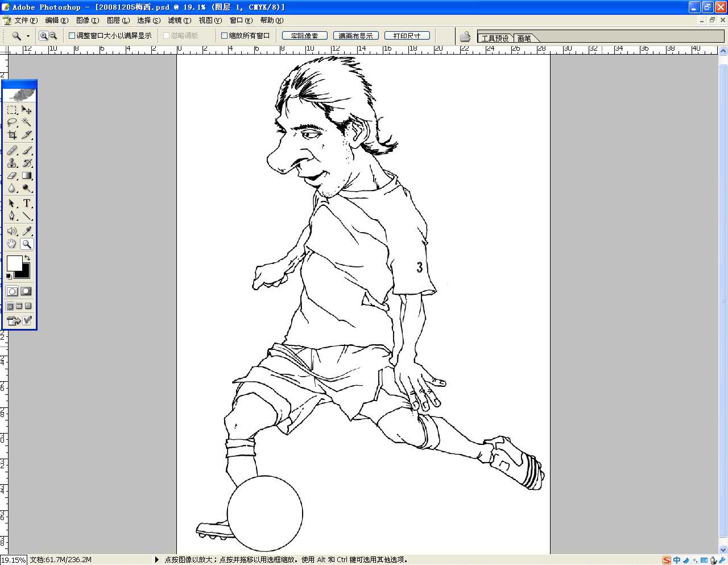This screenshot has width=728, height=565.
Task: Select the Clone Stamp tool
Action: tap(12, 163)
